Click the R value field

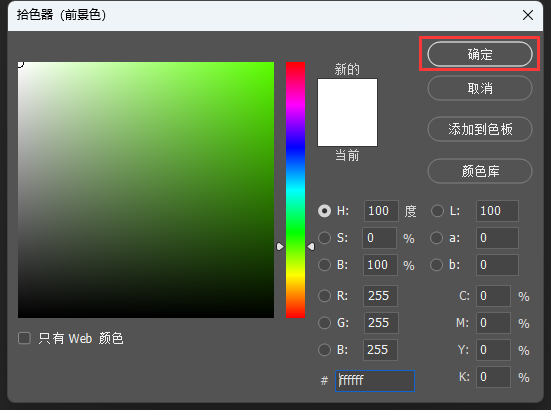(x=381, y=296)
